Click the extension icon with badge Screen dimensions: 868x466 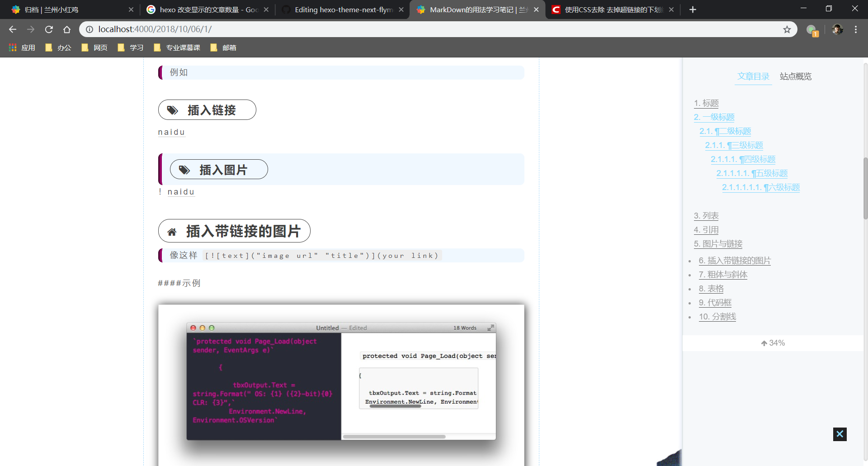pyautogui.click(x=812, y=30)
